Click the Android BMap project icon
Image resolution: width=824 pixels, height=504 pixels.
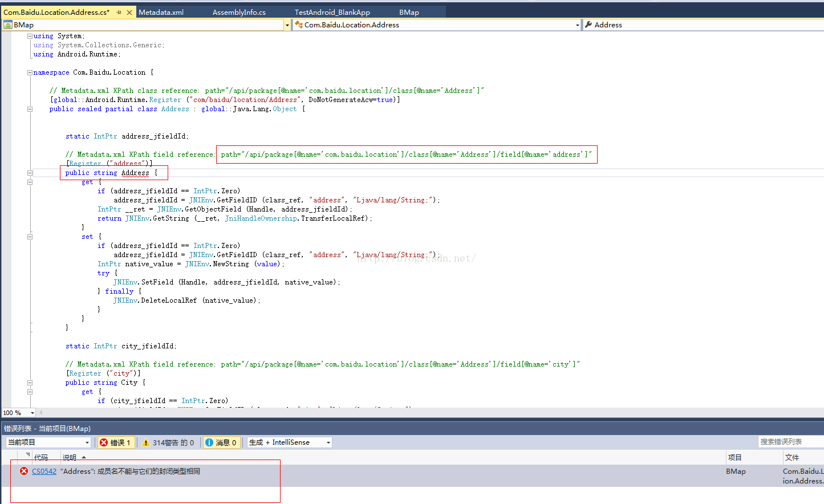[x=8, y=25]
